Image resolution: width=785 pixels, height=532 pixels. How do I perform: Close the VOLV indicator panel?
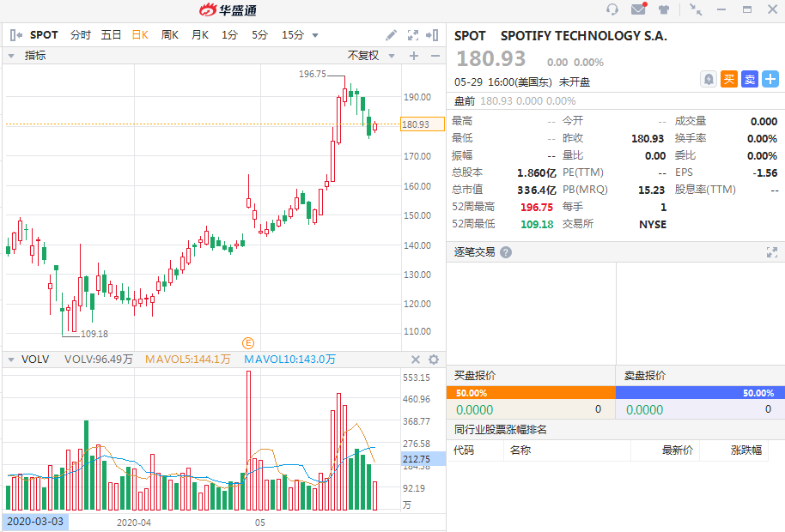(416, 360)
